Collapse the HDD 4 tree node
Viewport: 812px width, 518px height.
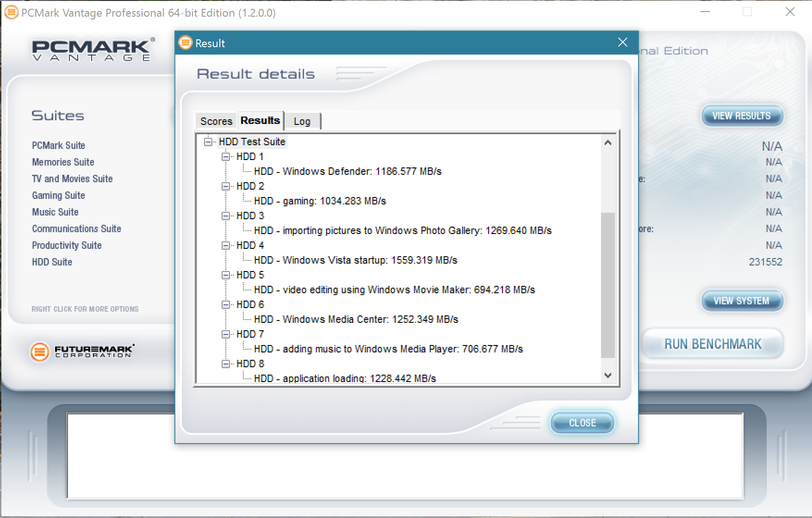[x=226, y=246]
